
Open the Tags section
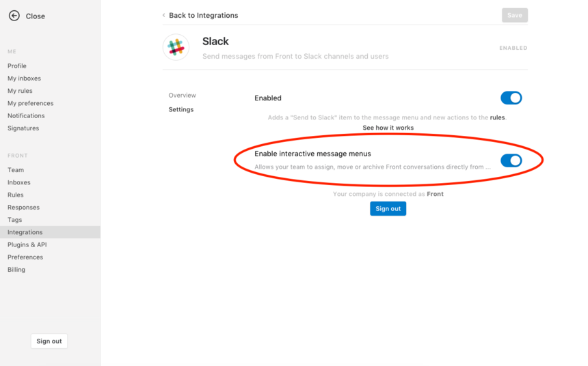[x=14, y=220]
